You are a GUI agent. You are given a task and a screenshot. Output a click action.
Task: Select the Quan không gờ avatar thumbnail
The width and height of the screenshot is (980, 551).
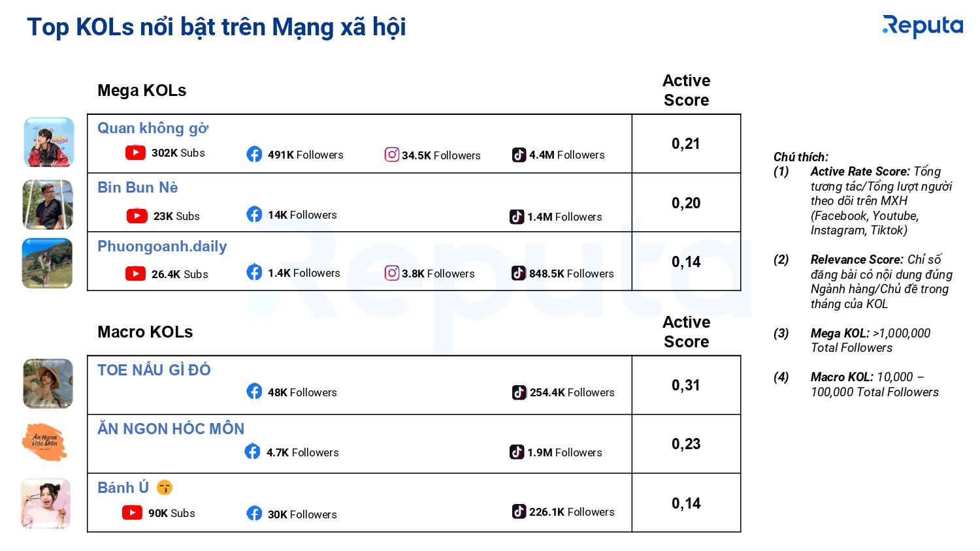coord(49,142)
